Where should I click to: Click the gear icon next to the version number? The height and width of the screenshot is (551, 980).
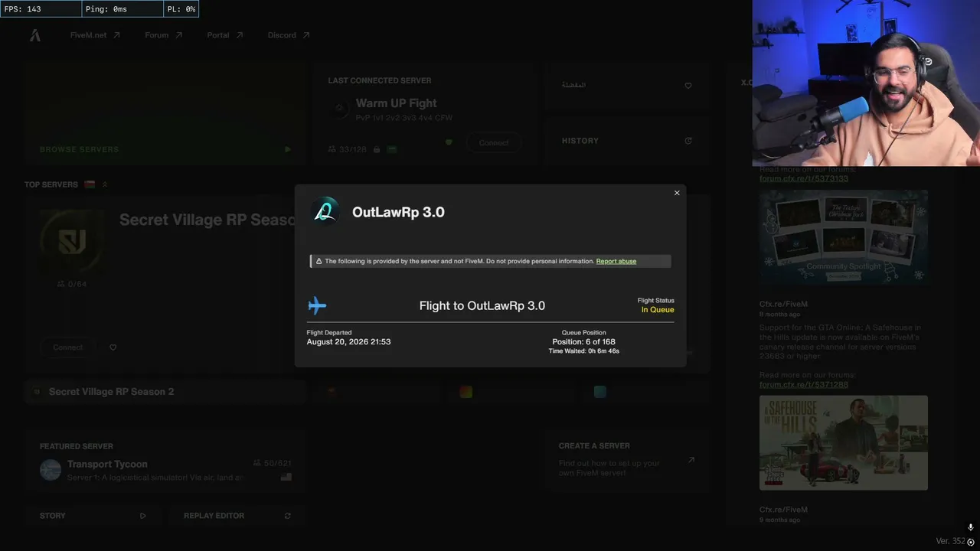click(971, 542)
